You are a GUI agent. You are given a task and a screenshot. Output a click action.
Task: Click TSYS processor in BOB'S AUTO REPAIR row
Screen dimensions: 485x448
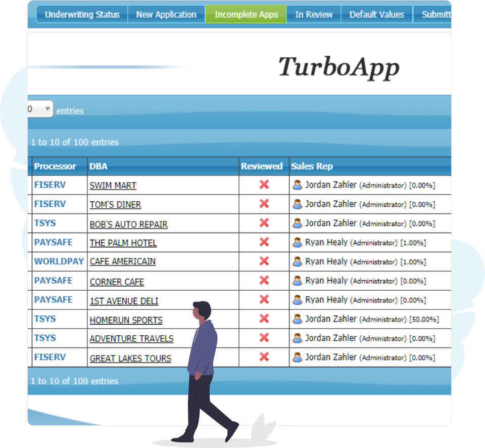(45, 223)
